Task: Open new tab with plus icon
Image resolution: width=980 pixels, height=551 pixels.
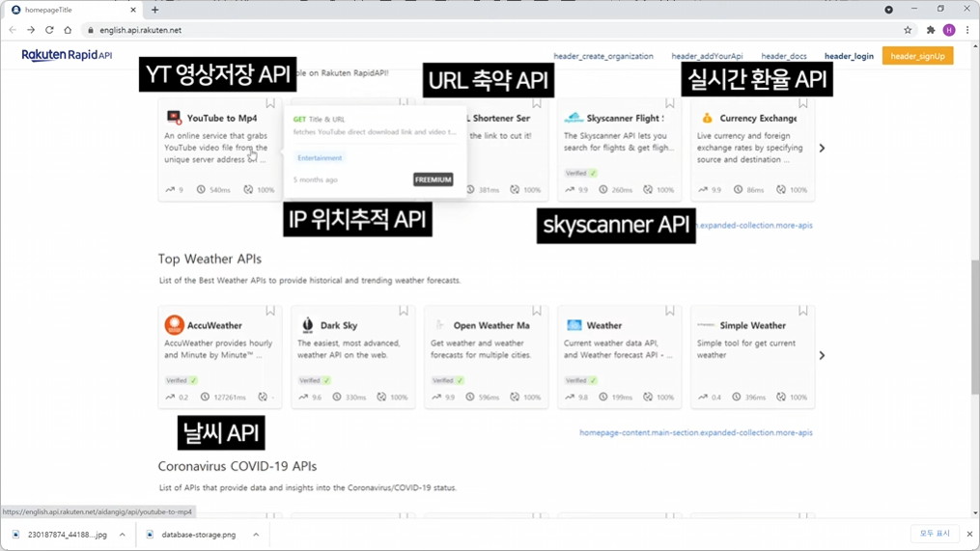Action: [155, 10]
